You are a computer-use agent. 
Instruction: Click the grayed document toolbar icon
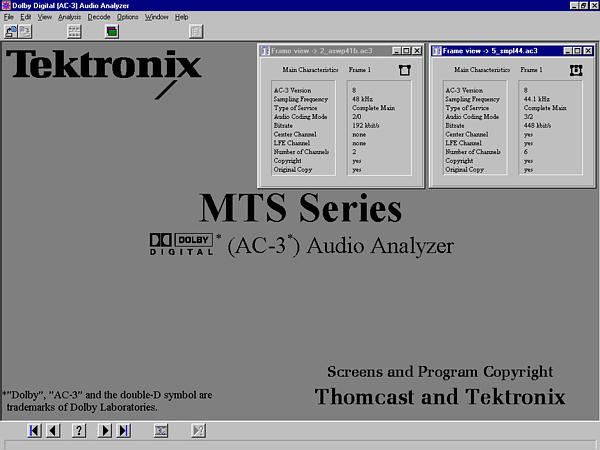(x=196, y=31)
